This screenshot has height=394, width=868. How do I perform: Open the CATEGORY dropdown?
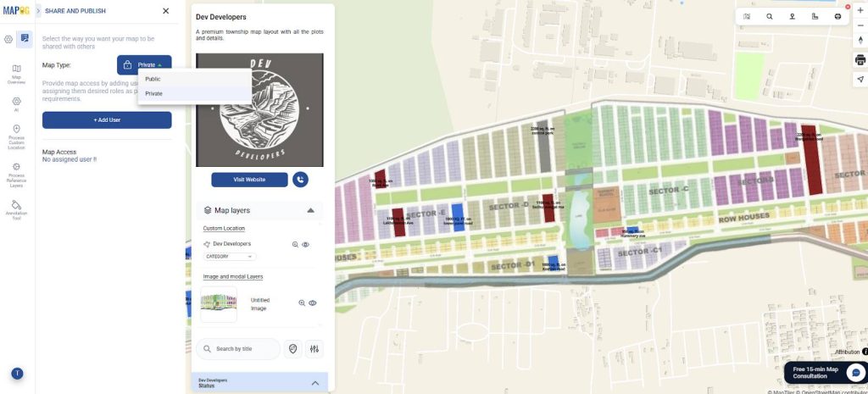[x=230, y=257]
